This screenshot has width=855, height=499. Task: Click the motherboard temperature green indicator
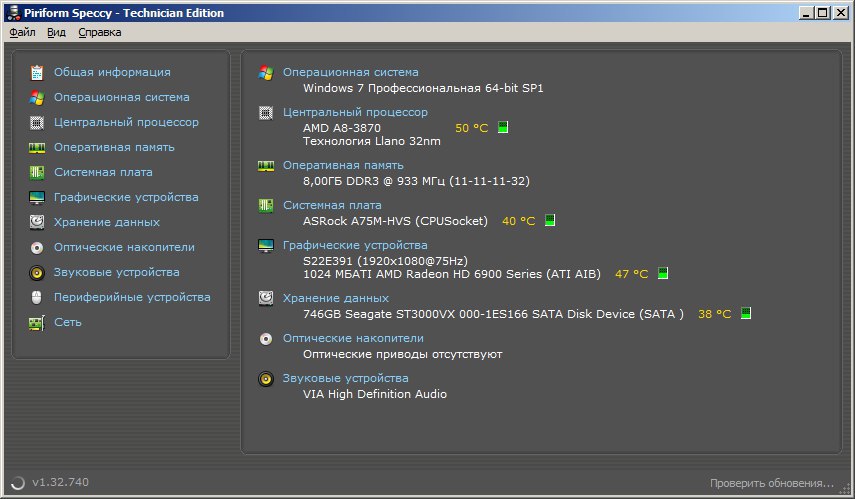(x=550, y=220)
